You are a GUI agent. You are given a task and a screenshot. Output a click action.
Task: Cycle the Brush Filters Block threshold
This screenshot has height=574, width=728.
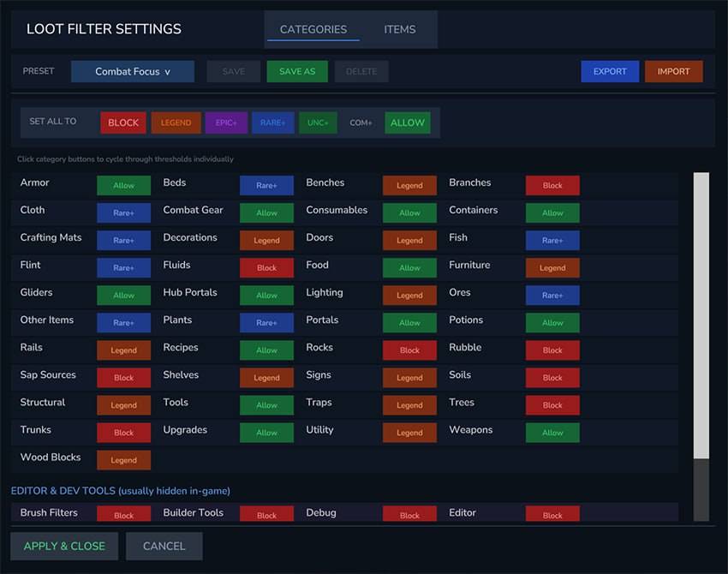pos(123,515)
